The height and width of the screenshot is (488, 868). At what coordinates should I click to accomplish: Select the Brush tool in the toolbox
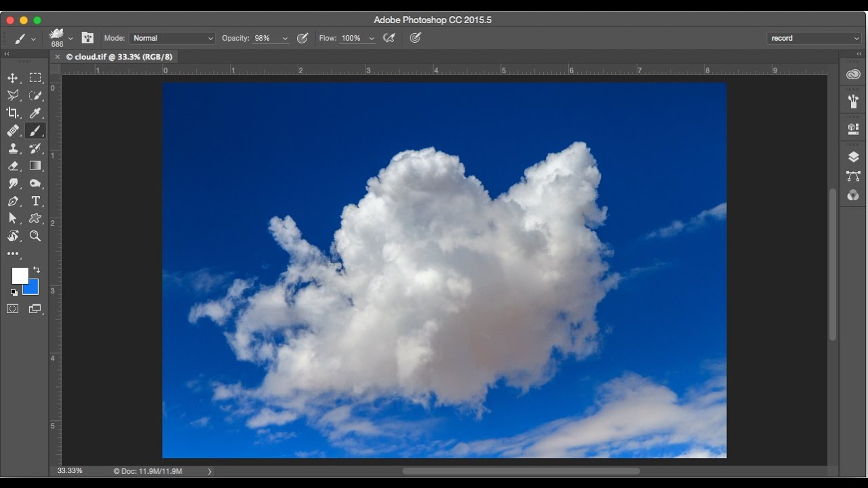(35, 131)
